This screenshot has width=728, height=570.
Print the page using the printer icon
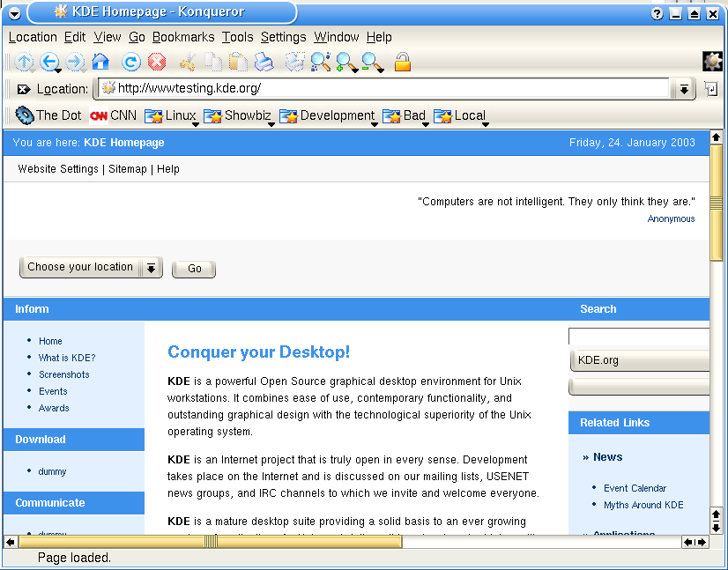264,63
